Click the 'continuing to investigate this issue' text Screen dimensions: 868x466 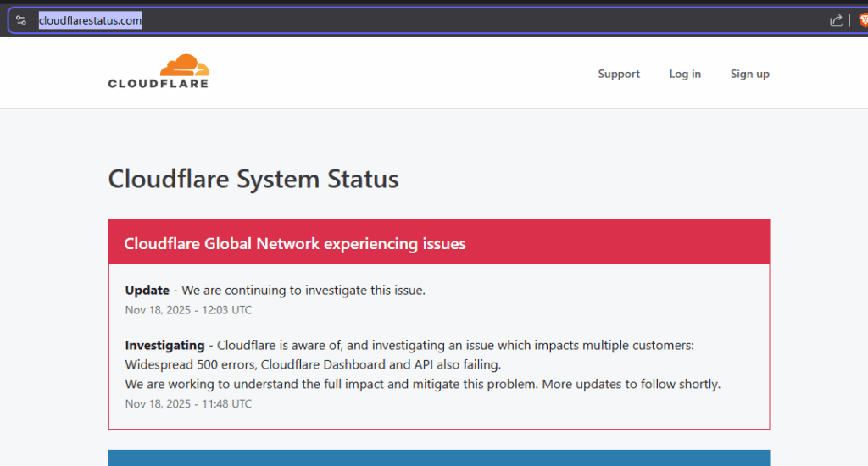(322, 290)
